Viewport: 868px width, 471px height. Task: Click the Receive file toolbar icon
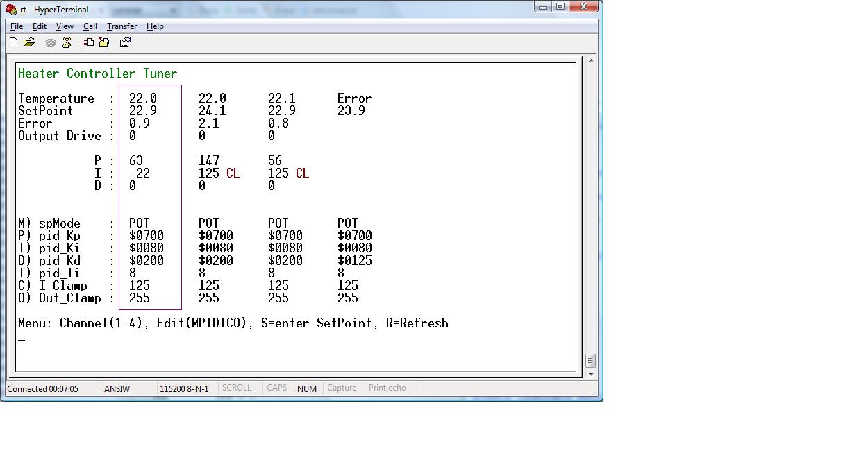click(x=104, y=42)
